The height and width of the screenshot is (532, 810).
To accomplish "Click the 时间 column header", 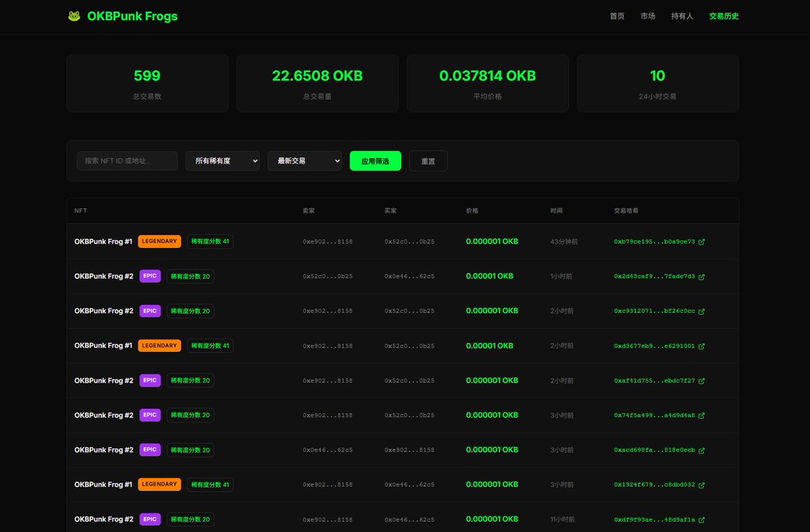I will click(556, 211).
